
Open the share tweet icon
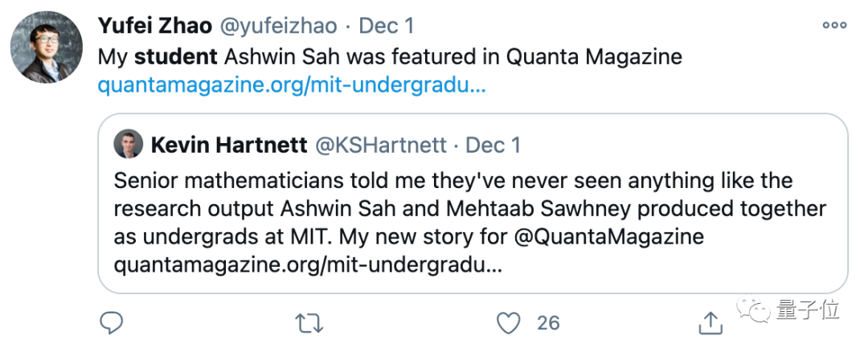click(710, 323)
